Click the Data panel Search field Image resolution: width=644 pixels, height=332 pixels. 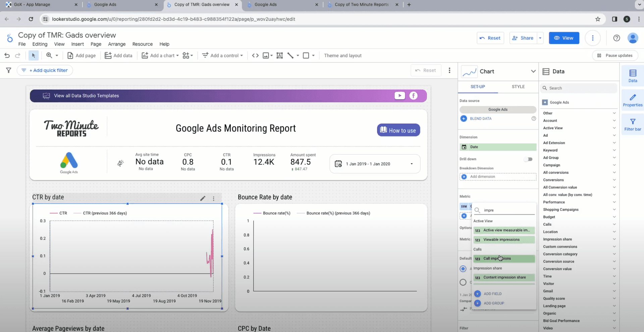click(x=579, y=88)
